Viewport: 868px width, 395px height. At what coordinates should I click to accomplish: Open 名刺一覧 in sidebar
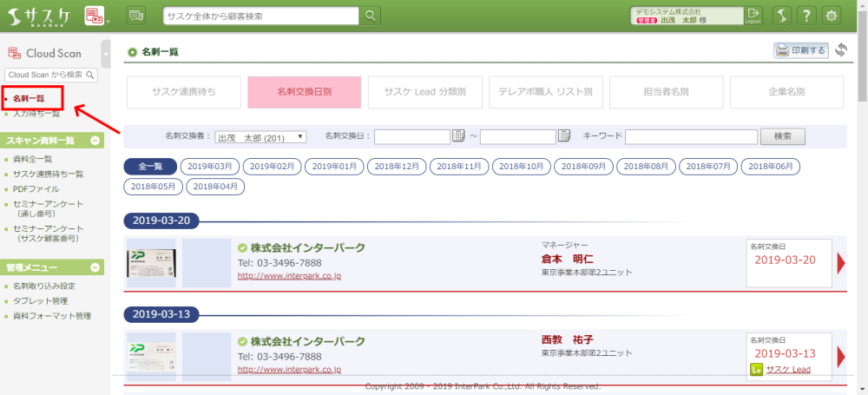point(29,99)
